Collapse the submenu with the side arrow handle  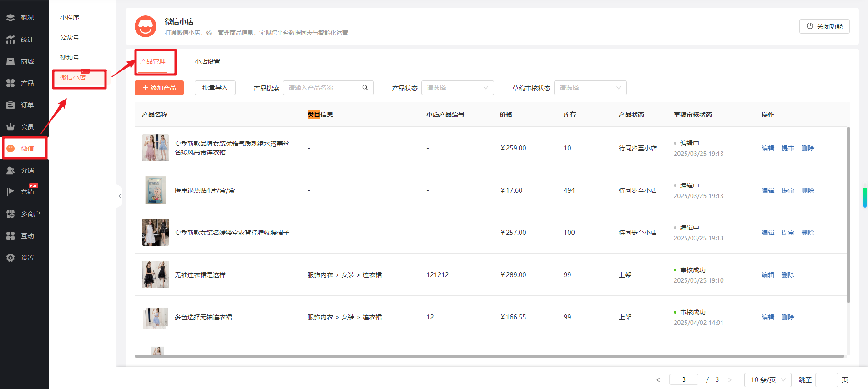point(120,196)
